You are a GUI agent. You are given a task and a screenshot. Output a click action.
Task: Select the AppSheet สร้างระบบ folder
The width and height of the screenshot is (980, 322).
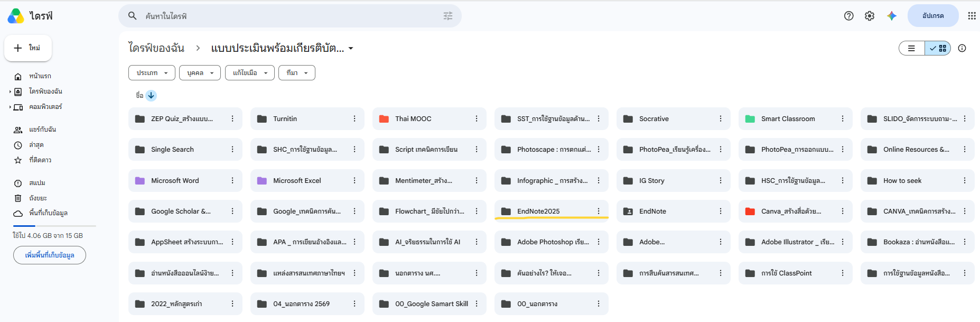(x=186, y=242)
